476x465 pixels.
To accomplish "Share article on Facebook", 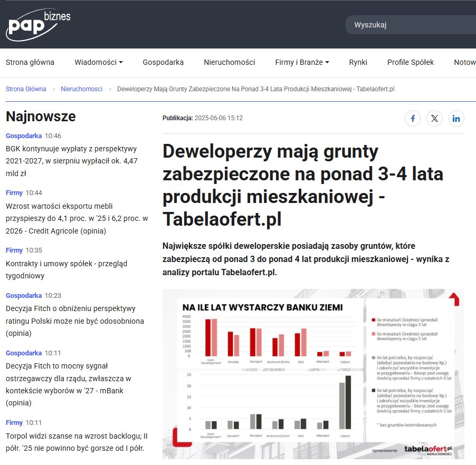I will point(413,118).
